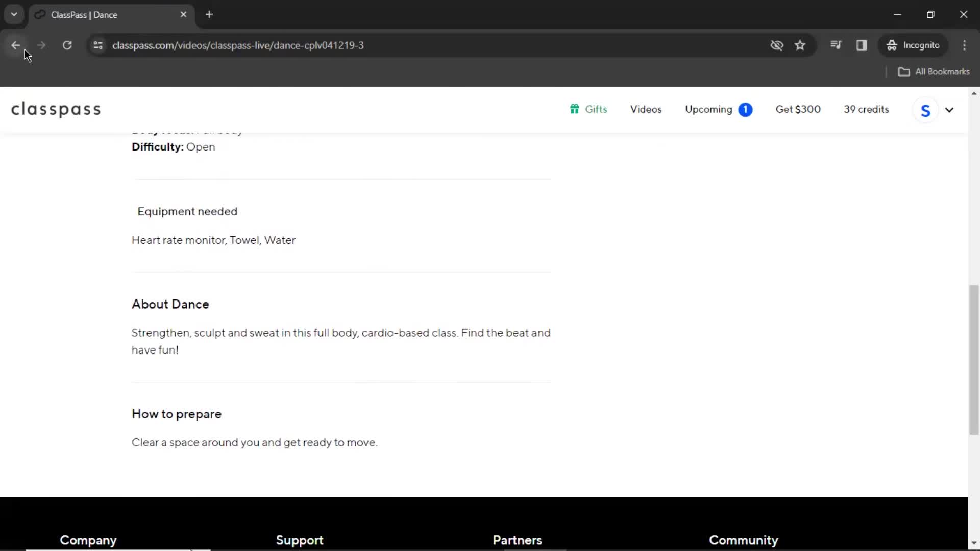Expand the user account dropdown
This screenshot has height=551, width=980.
(949, 110)
